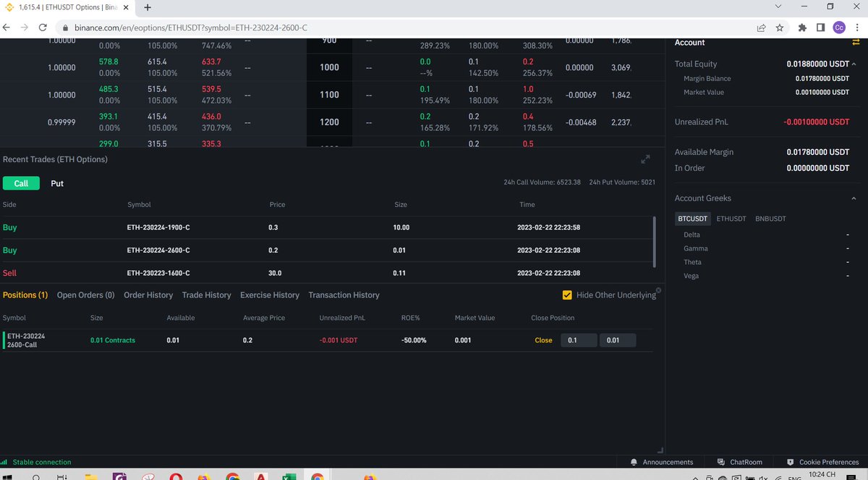Click the share page icon in address bar
868x480 pixels.
click(762, 28)
